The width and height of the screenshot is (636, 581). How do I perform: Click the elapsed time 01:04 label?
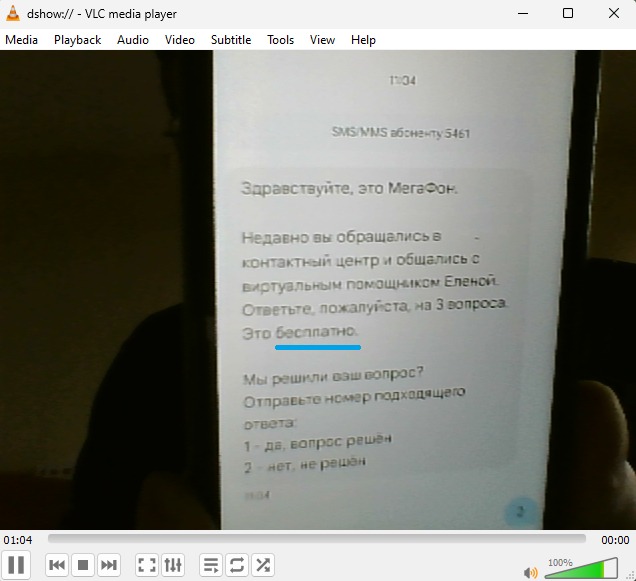coord(18,540)
